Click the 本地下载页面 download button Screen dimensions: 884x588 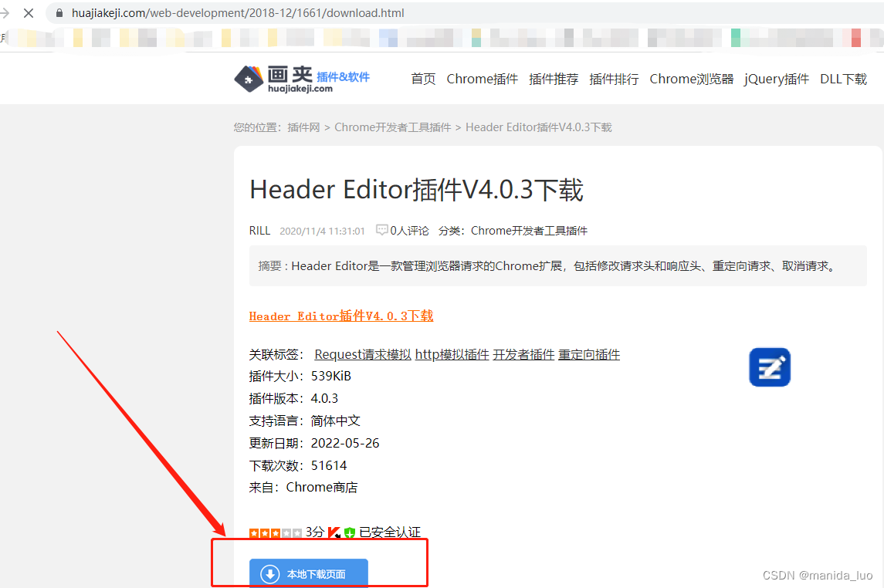click(x=308, y=573)
